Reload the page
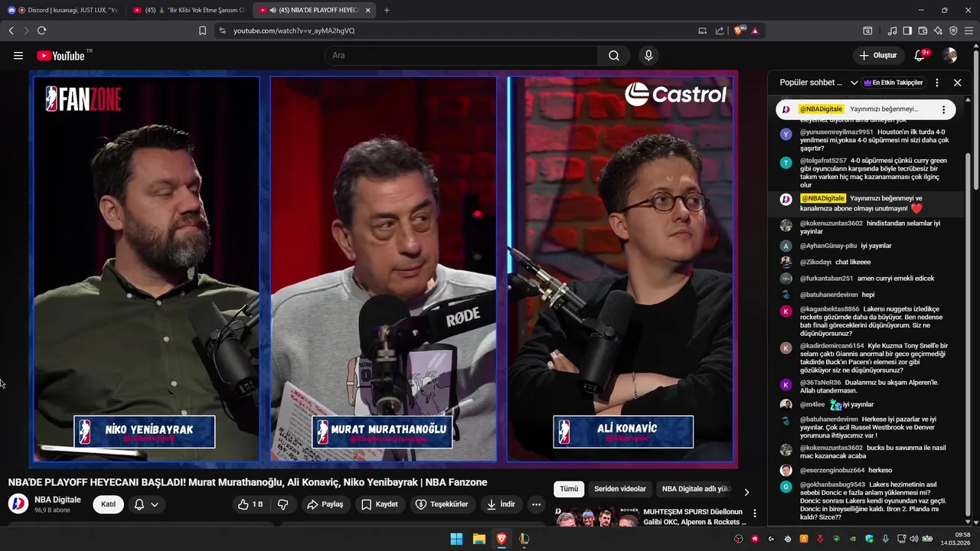This screenshot has width=980, height=551. (41, 31)
